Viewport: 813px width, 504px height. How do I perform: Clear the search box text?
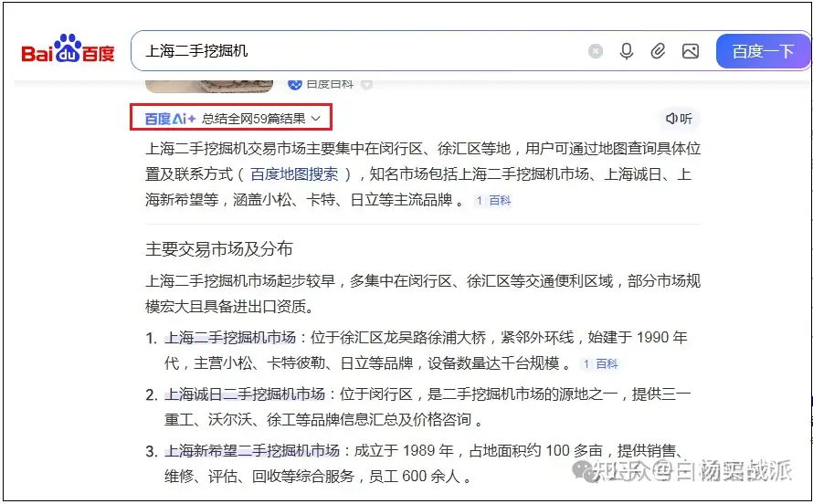click(x=596, y=51)
